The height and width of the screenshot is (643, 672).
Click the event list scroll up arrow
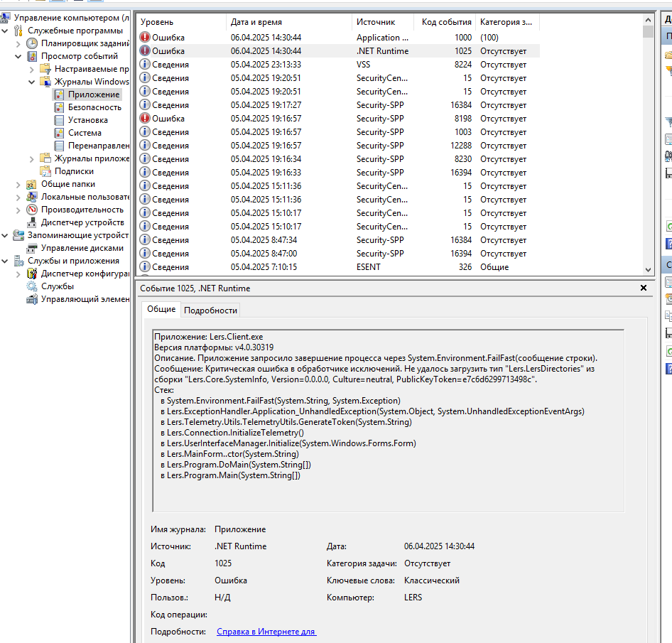click(648, 20)
